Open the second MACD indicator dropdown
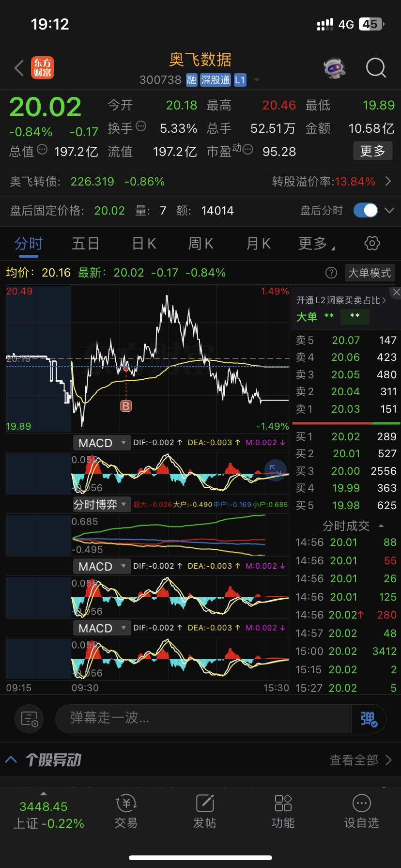This screenshot has width=401, height=868. (102, 566)
